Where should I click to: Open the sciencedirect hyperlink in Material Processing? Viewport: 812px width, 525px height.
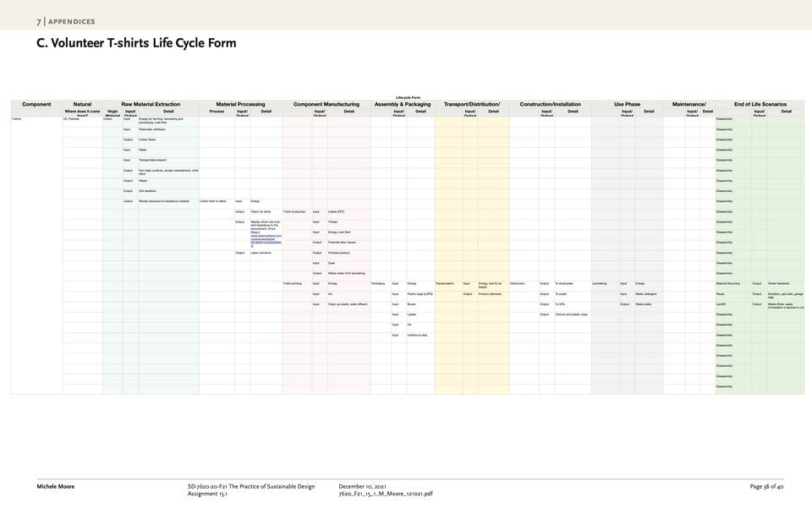tap(266, 238)
